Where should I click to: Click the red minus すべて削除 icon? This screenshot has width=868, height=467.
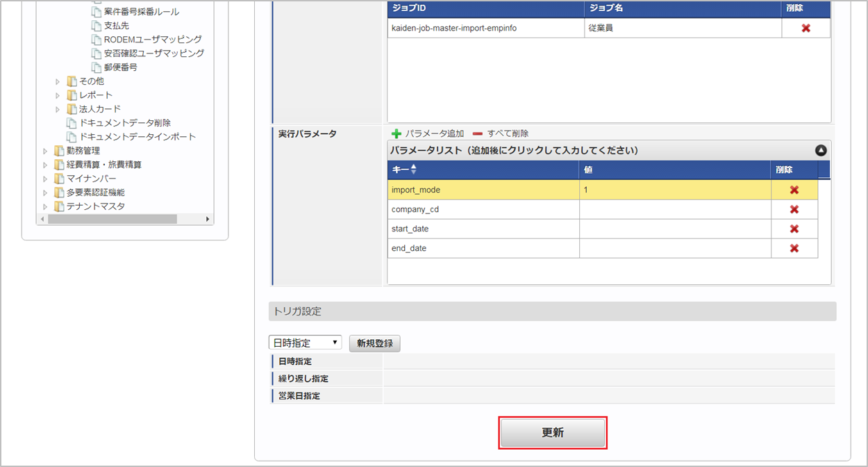[x=477, y=133]
